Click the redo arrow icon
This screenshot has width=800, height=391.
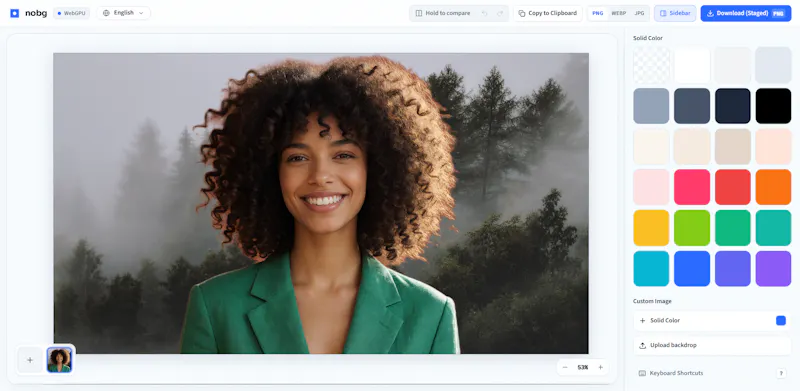[x=499, y=13]
